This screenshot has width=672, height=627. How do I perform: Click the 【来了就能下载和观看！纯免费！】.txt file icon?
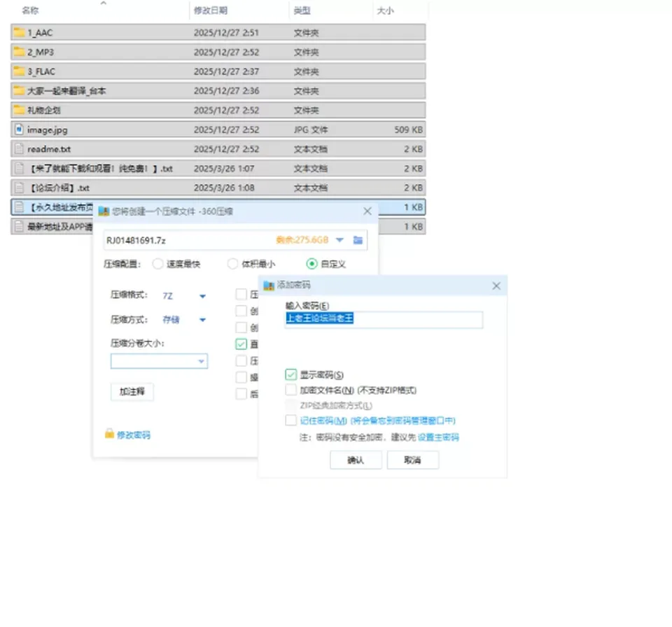(19, 169)
